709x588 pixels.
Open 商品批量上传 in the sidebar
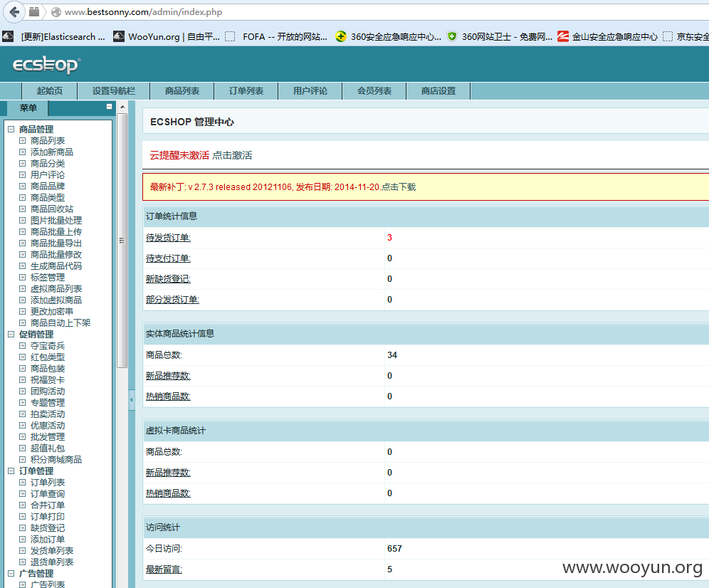pyautogui.click(x=56, y=231)
